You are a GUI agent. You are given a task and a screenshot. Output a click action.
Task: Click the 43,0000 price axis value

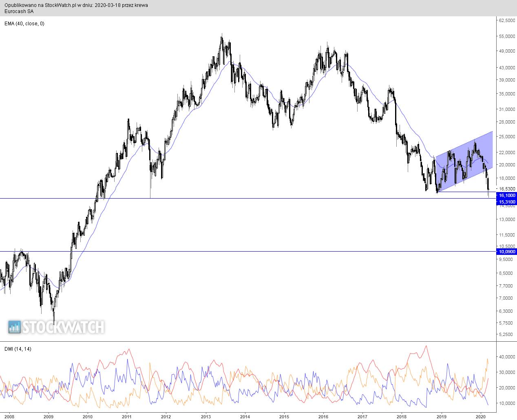507,68
